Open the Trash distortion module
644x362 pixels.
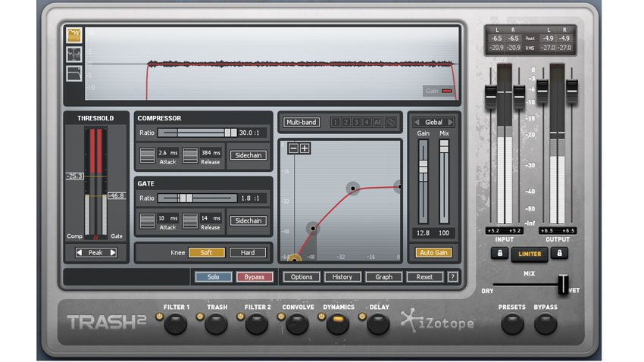click(x=217, y=324)
